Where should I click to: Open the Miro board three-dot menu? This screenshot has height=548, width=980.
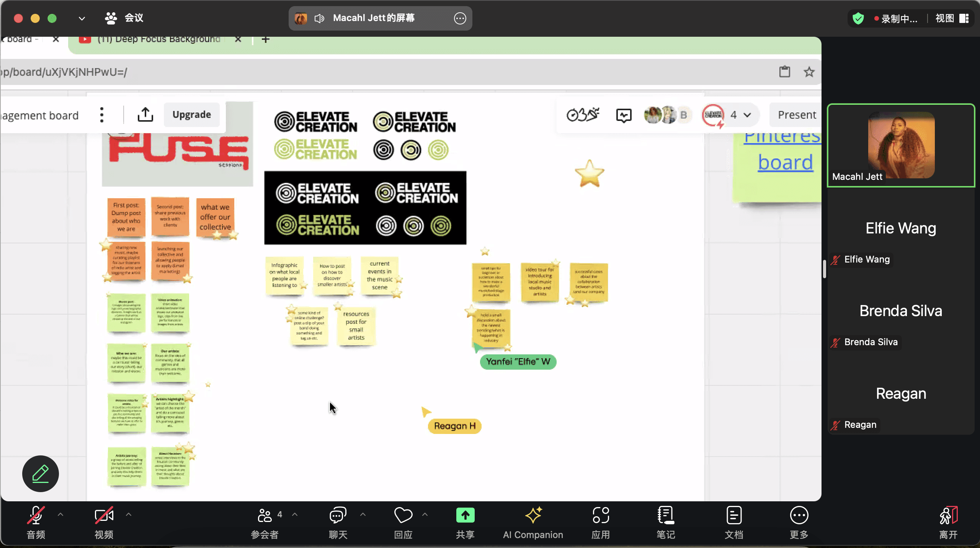[101, 115]
